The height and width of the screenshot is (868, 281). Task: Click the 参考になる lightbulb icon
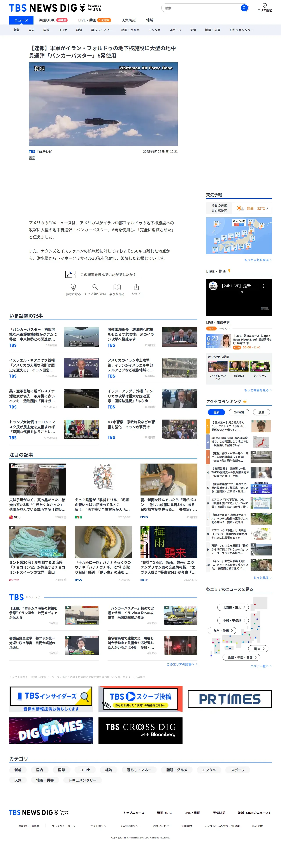(x=73, y=287)
